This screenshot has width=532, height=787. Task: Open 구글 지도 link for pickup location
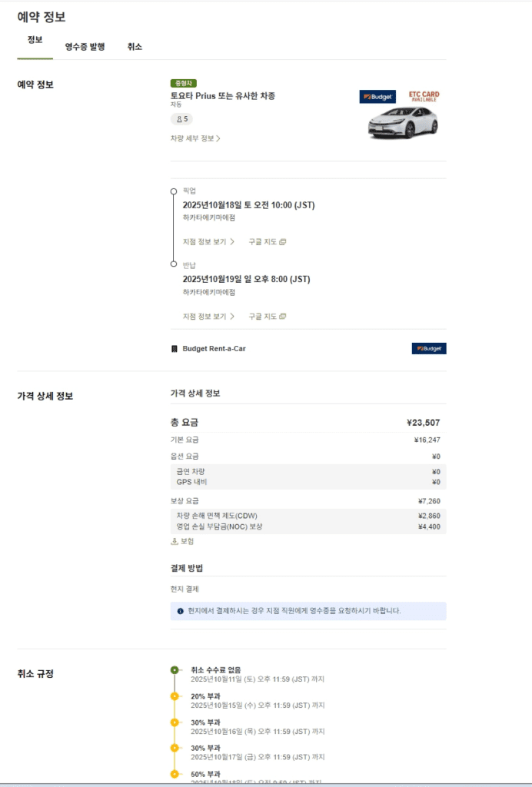pyautogui.click(x=267, y=242)
